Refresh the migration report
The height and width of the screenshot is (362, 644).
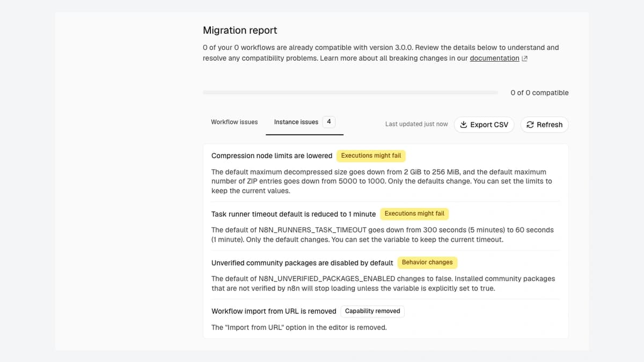tap(544, 124)
